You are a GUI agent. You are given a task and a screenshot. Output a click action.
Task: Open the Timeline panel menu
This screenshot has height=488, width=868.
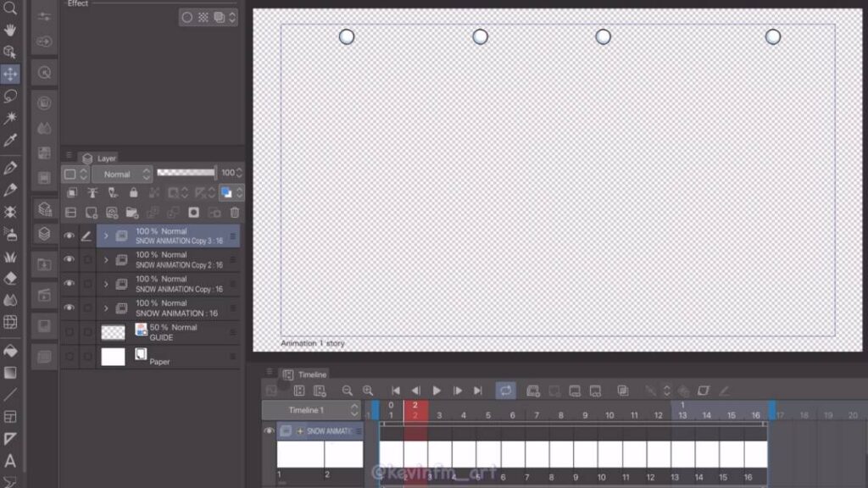click(x=270, y=372)
